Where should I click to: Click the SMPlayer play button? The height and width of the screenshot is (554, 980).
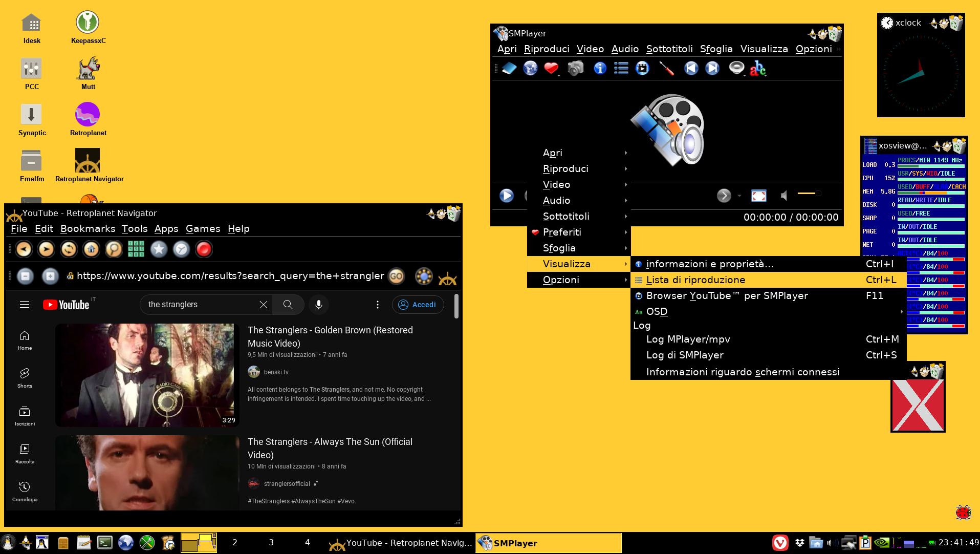(507, 195)
